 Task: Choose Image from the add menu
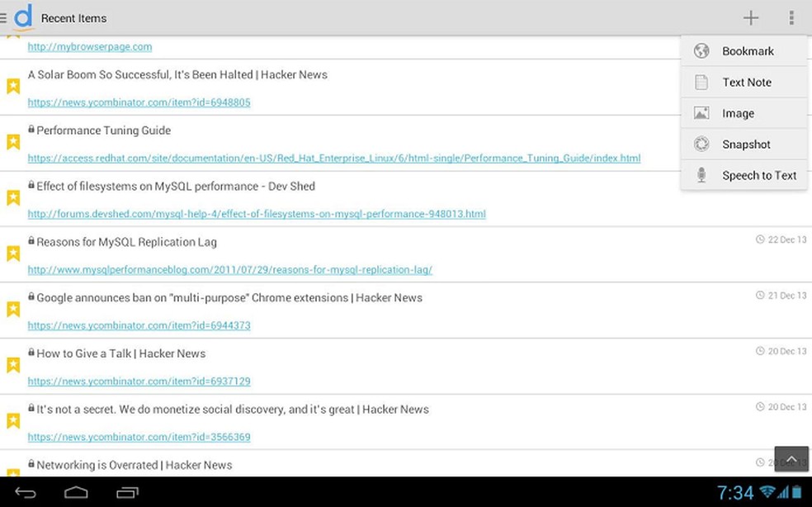click(x=744, y=113)
